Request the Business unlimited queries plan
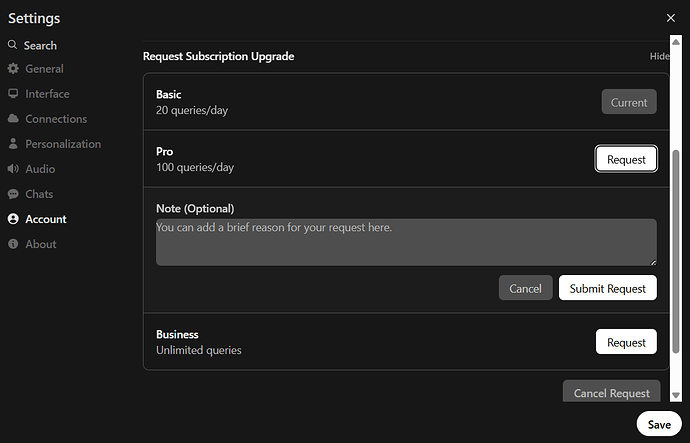Image resolution: width=690 pixels, height=443 pixels. pyautogui.click(x=626, y=342)
